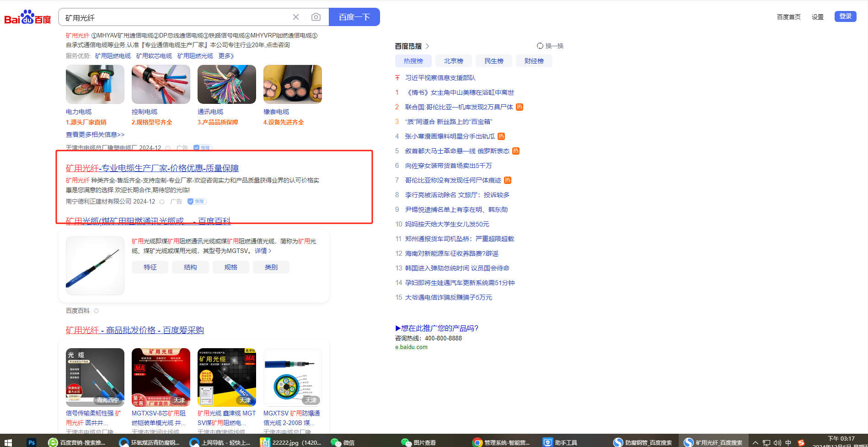Viewport: 868px width, 447px height.
Task: Select the 热搜榜 tab
Action: (x=413, y=61)
